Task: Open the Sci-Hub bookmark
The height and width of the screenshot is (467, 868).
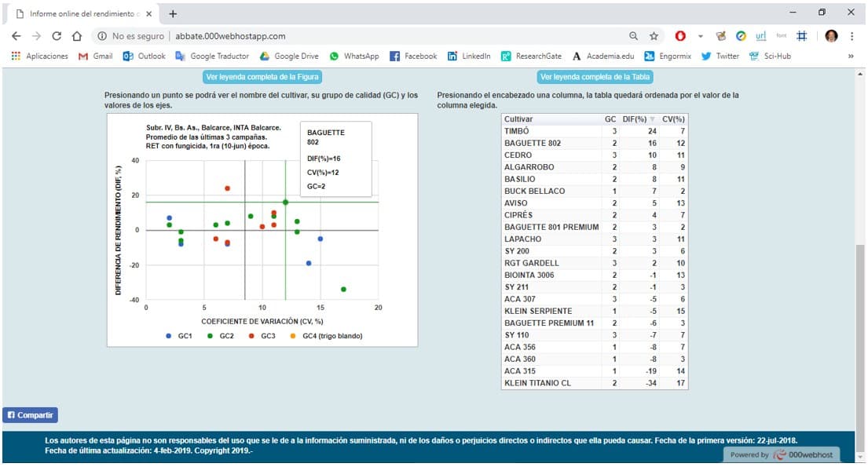Action: pyautogui.click(x=770, y=57)
